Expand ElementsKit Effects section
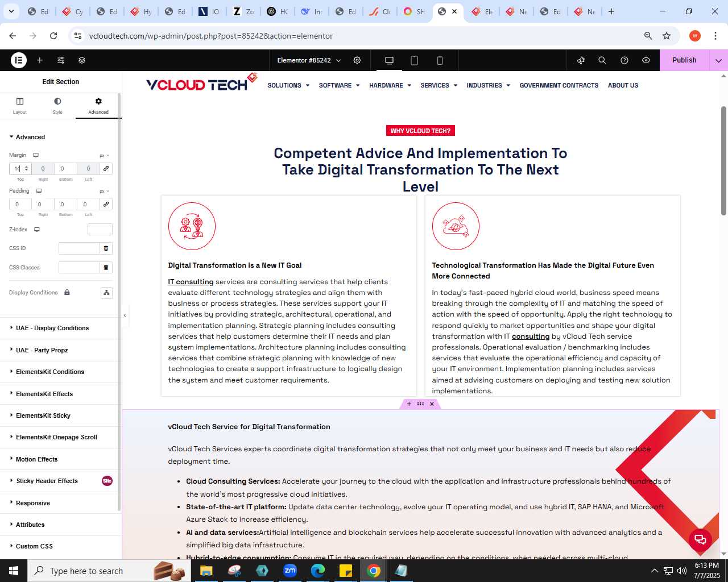 pos(60,394)
